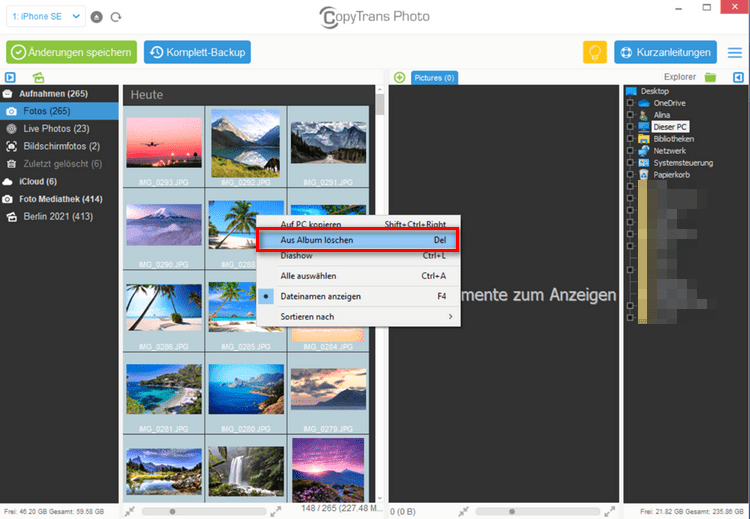The image size is (750, 519).
Task: Click the green create album icon
Action: 38,77
